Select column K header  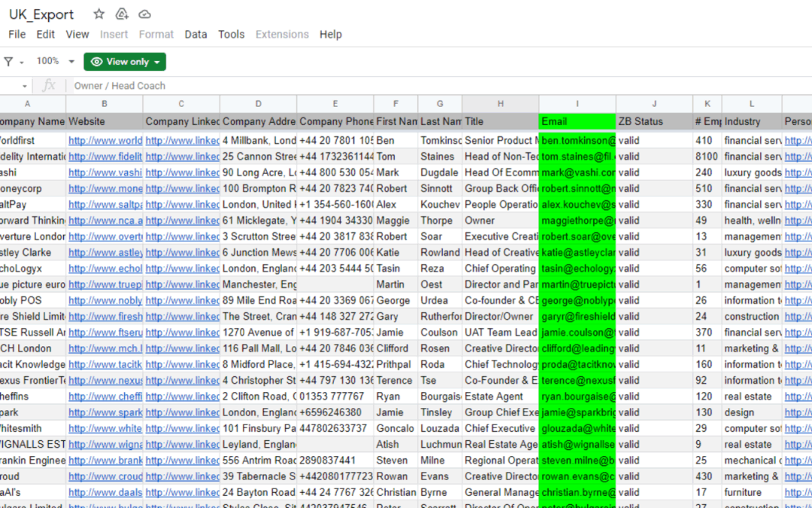(707, 104)
